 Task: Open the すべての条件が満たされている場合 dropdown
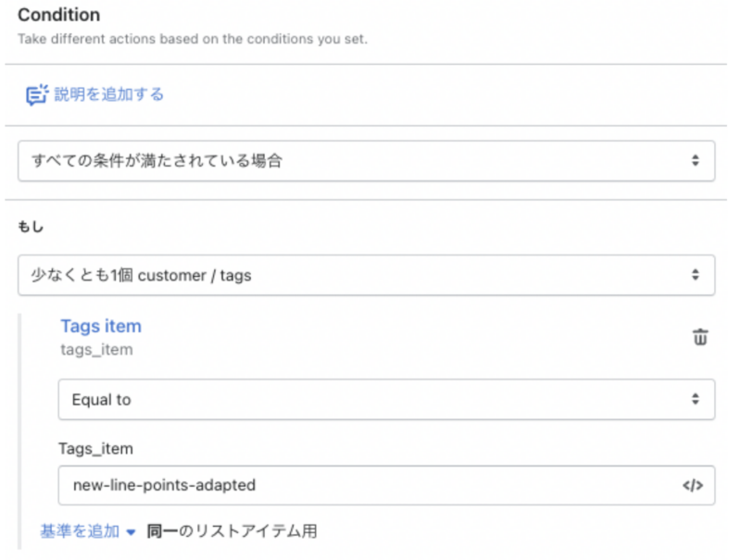(x=366, y=160)
